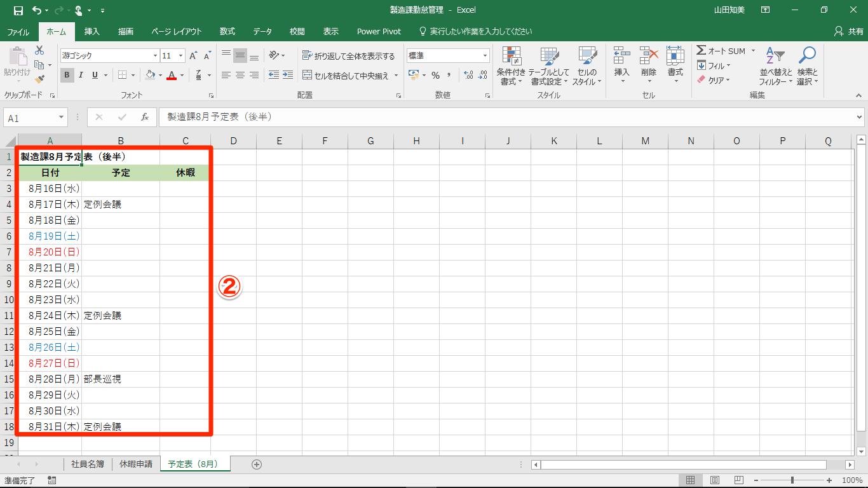The image size is (868, 488).
Task: Apply fill color with paint bucket icon
Action: 150,75
